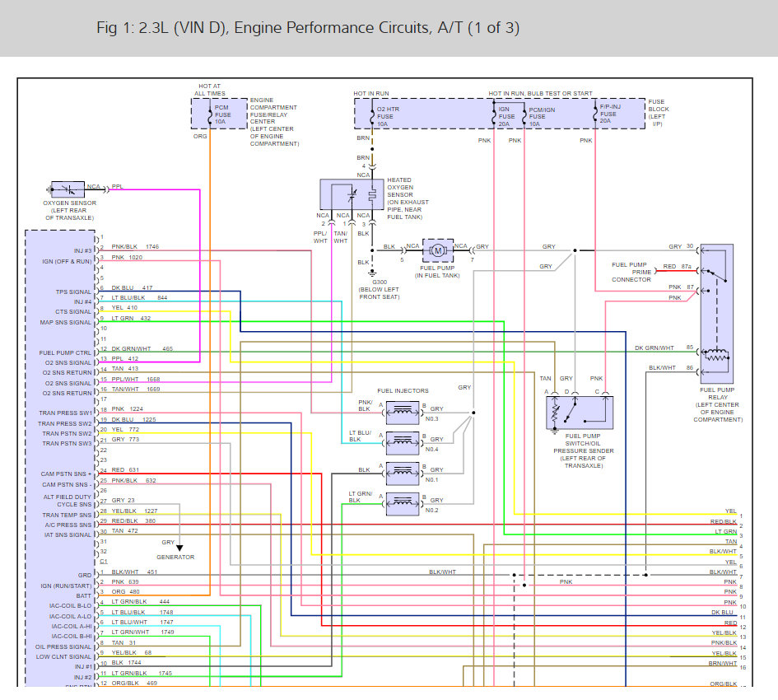
Task: Click the 'HOT AT ALL TIMES' label
Action: pos(210,90)
